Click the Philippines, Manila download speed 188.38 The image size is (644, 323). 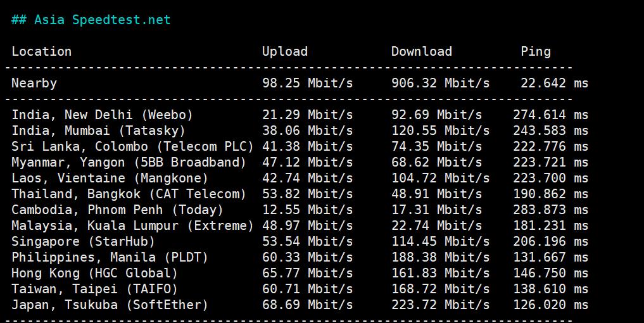coord(440,258)
